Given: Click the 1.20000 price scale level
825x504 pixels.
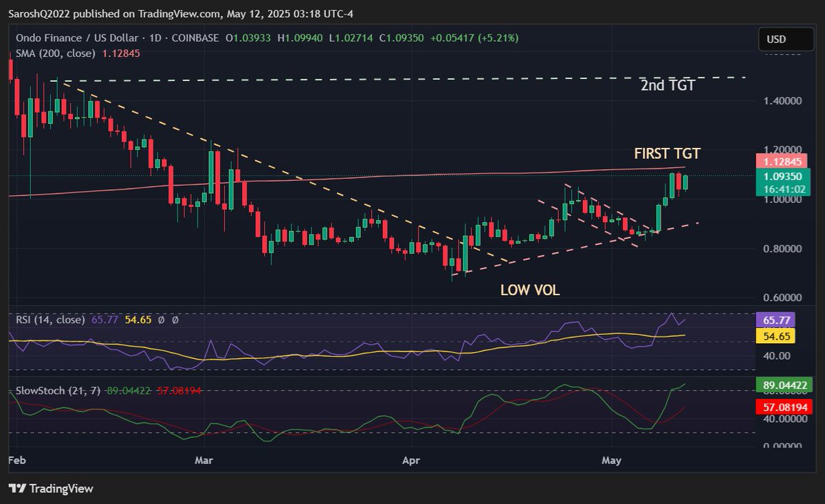Looking at the screenshot, I should pyautogui.click(x=783, y=149).
